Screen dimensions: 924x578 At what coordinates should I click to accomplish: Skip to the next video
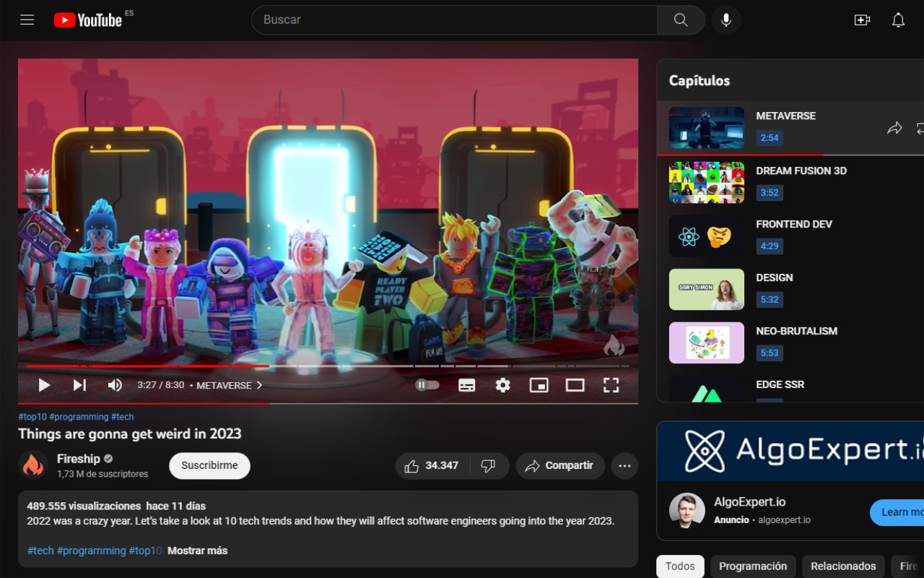tap(79, 385)
